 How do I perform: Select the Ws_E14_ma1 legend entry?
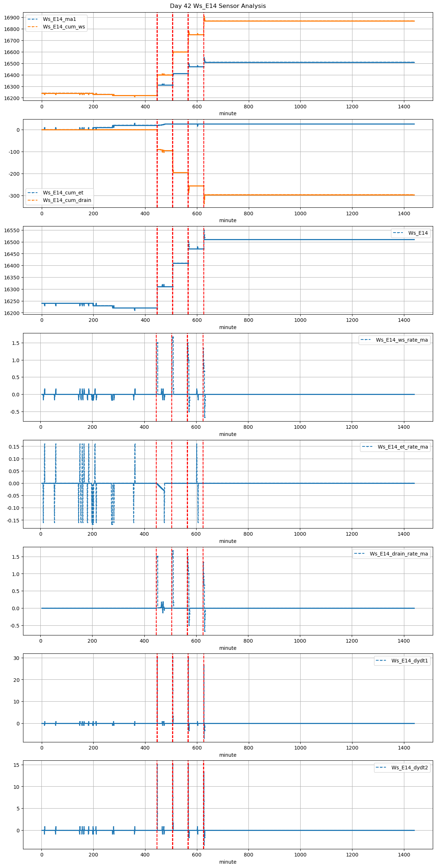tap(59, 19)
